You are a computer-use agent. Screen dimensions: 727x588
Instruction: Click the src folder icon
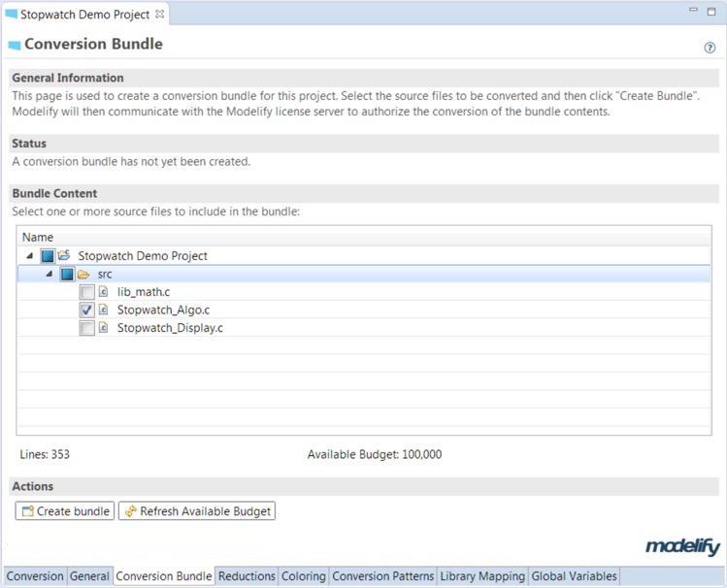click(x=83, y=275)
